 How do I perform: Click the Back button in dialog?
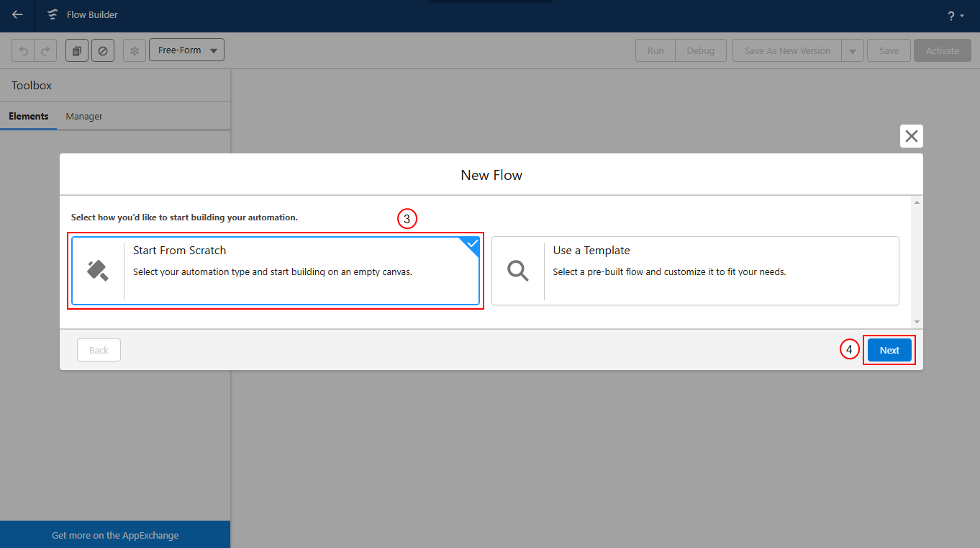pos(99,350)
